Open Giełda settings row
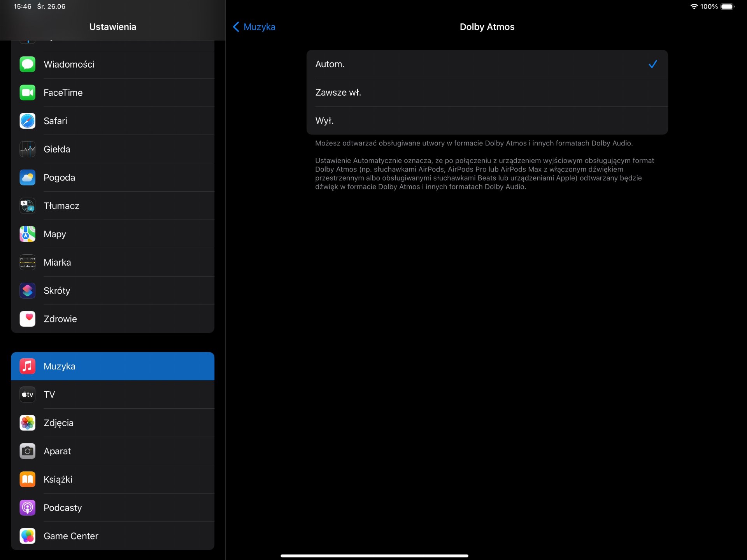747x560 pixels. (x=113, y=149)
